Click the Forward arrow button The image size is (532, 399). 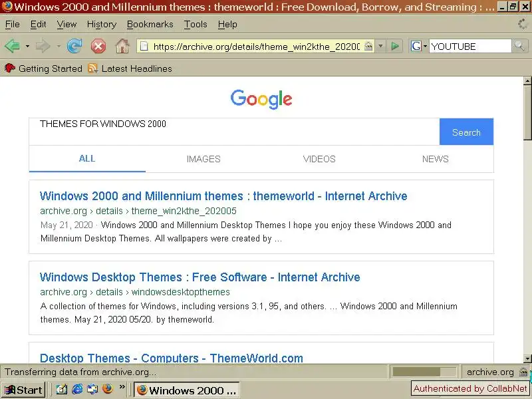(x=43, y=46)
